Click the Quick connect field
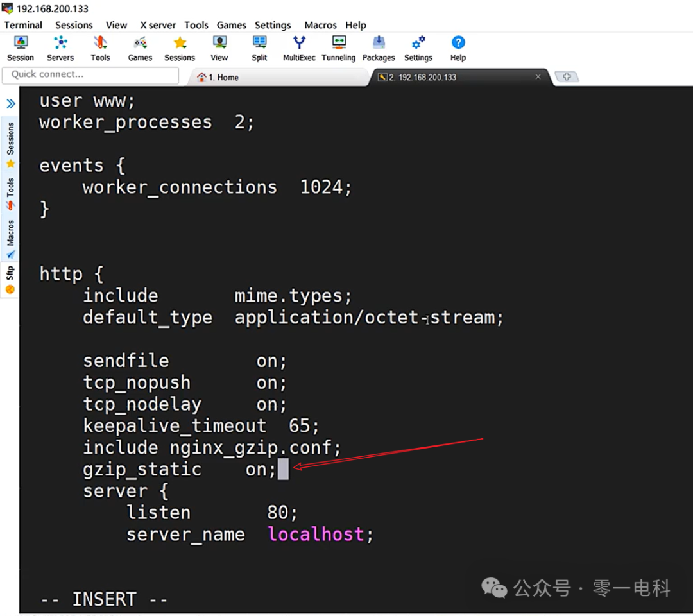 click(x=90, y=74)
